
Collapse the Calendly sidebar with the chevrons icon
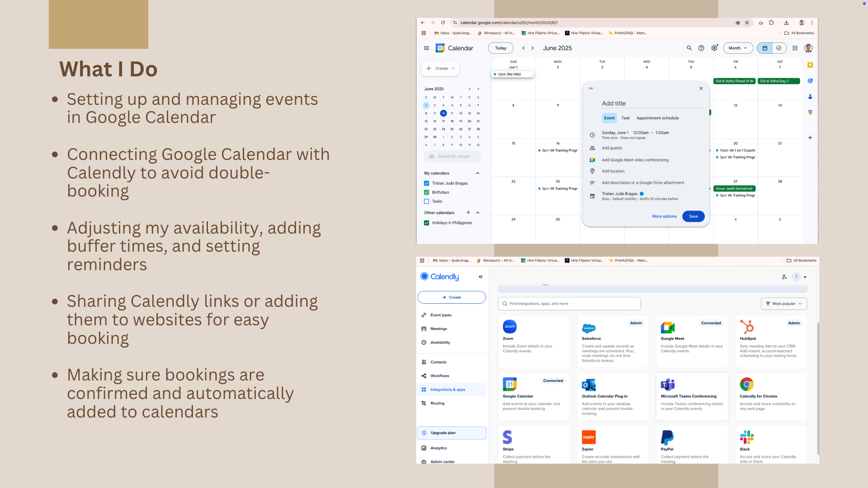[x=481, y=277]
